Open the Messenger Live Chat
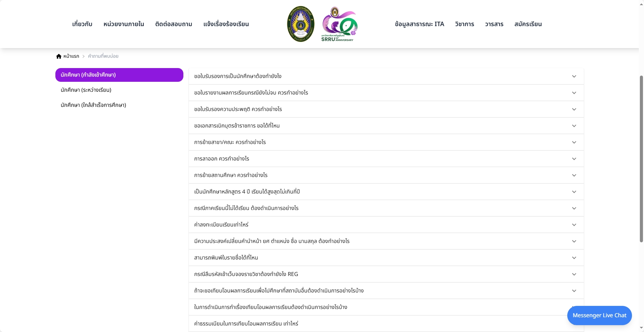The width and height of the screenshot is (644, 332). coord(599,315)
